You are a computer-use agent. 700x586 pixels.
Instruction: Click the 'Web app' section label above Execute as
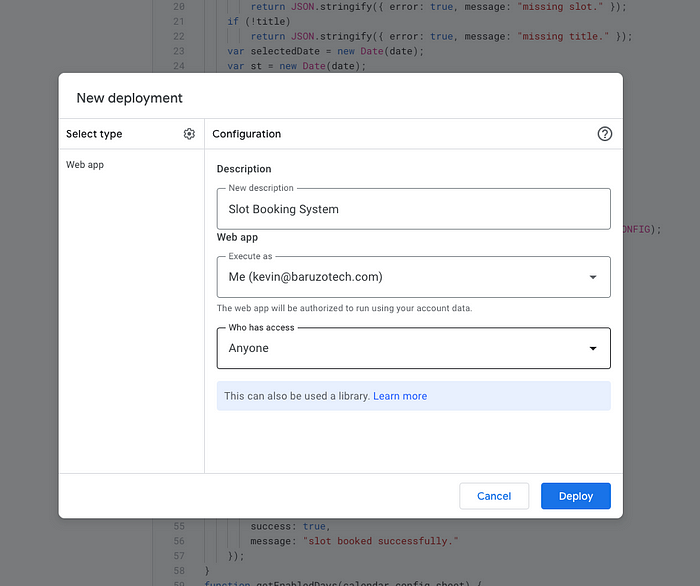point(237,237)
